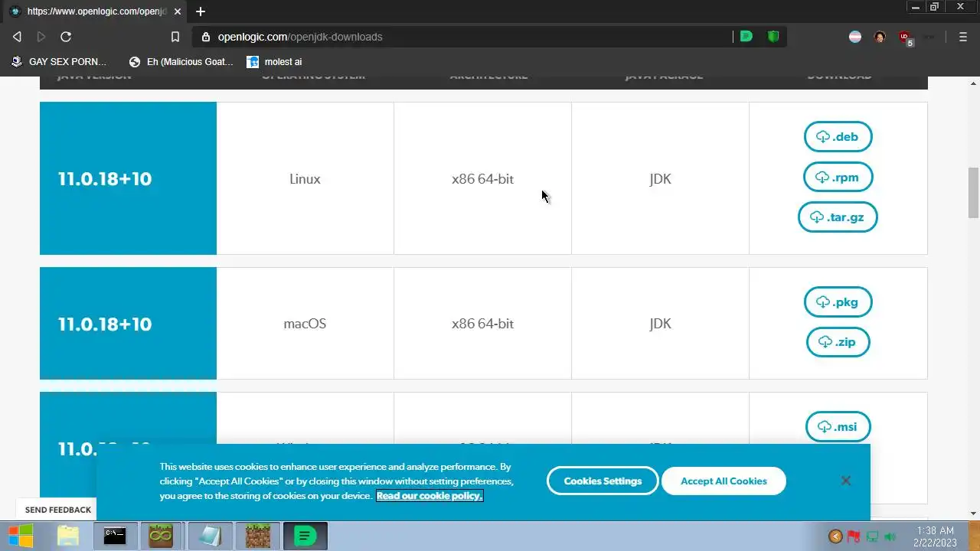This screenshot has width=980, height=551.
Task: Open the infinity-symbol block app in taskbar
Action: 161,536
